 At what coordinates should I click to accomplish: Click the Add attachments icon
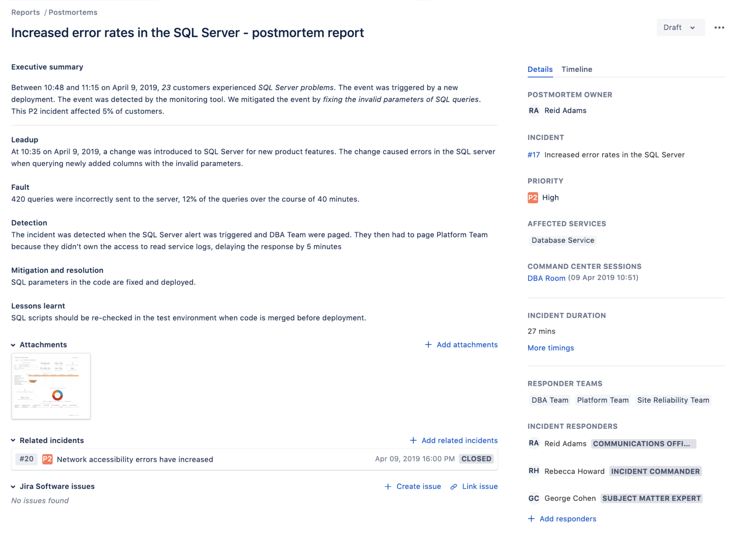point(428,344)
